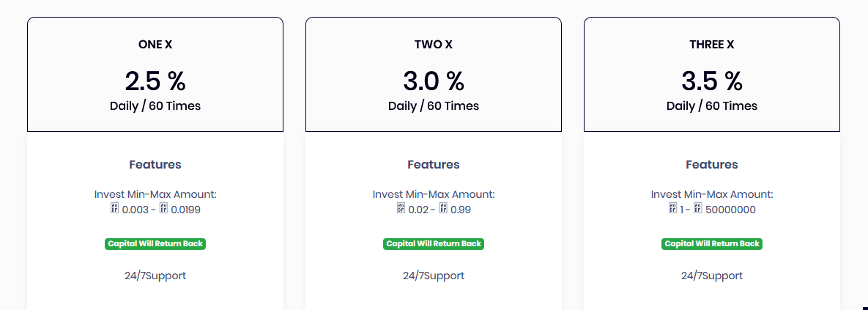Click Invest Min-Max Amount label in ONE X card
Screen dimensions: 868x310
tap(155, 194)
